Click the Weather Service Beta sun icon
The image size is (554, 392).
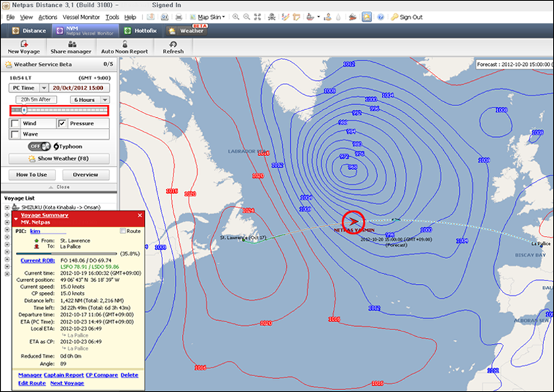click(8, 65)
